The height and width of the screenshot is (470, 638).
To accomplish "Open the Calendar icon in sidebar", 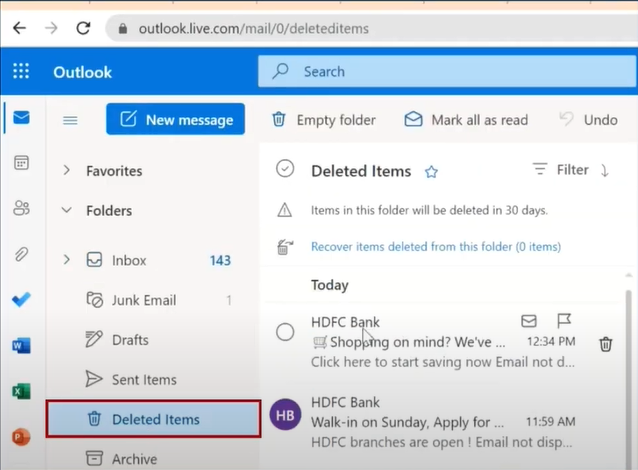I will click(x=21, y=163).
